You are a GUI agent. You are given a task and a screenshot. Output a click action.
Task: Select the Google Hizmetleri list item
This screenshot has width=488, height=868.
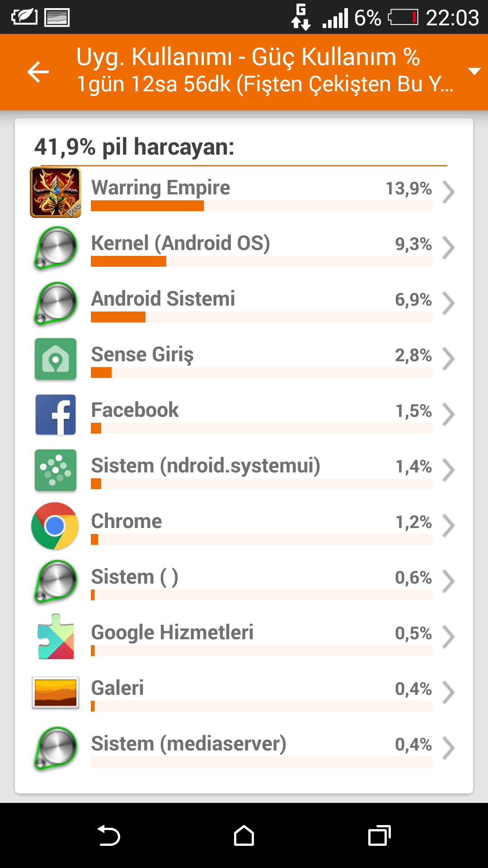coord(244,637)
